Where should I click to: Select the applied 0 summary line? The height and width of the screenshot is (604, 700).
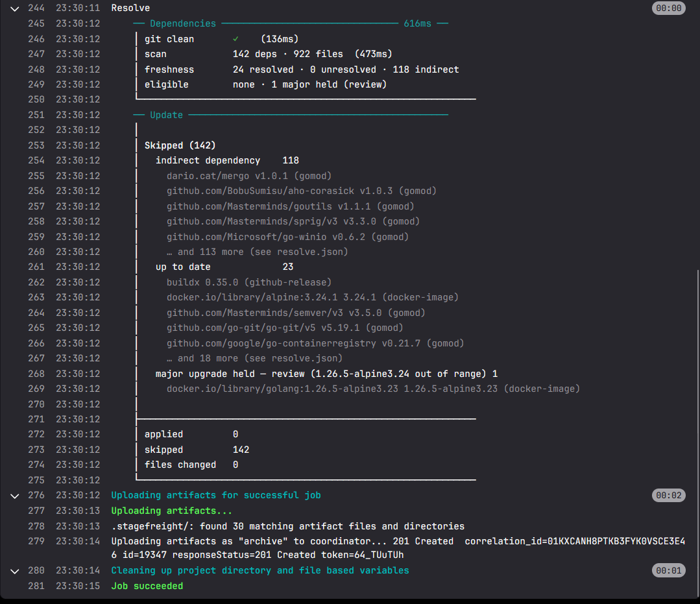[x=191, y=435]
